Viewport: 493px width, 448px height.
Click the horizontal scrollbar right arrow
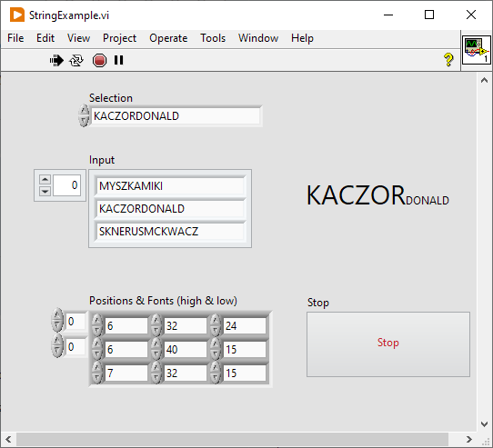coord(469,439)
